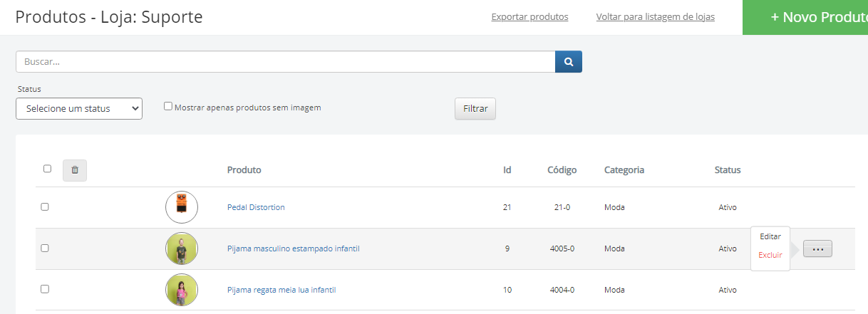Click the Pijama masculino product thumbnail
Image resolution: width=868 pixels, height=314 pixels.
tap(182, 248)
